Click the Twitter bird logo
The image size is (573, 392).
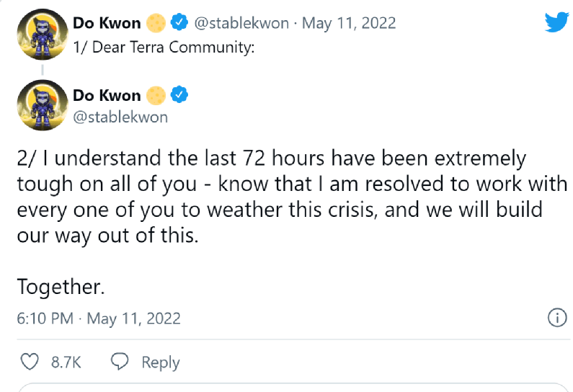click(556, 22)
